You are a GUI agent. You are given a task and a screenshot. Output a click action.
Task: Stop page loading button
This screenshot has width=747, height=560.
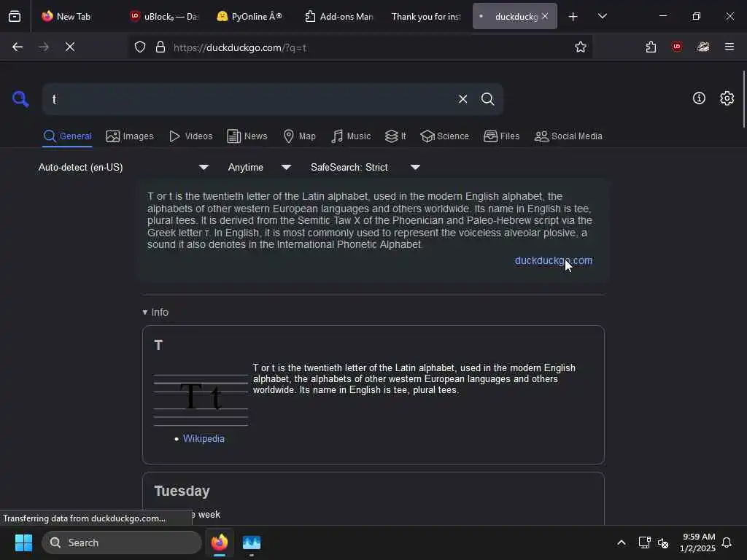click(x=70, y=47)
